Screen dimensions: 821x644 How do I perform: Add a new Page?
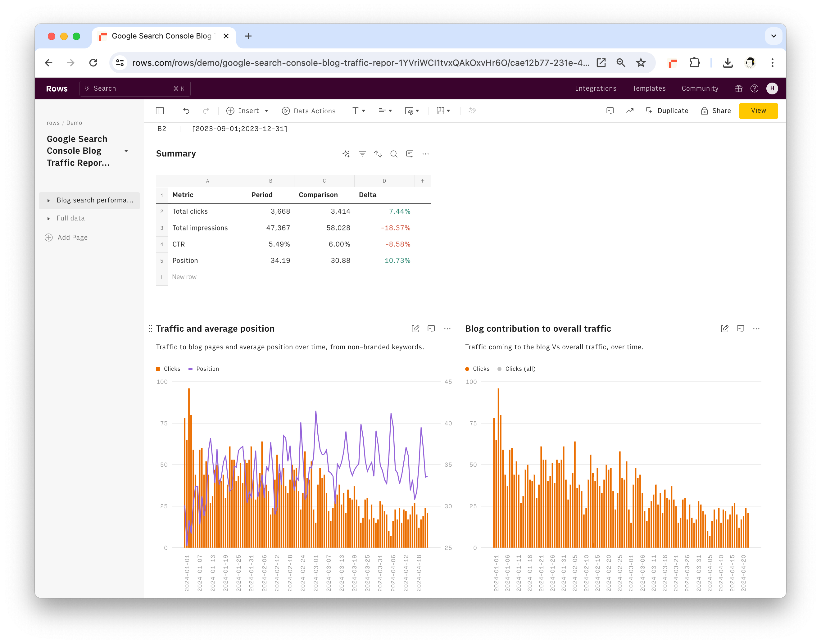(x=66, y=238)
